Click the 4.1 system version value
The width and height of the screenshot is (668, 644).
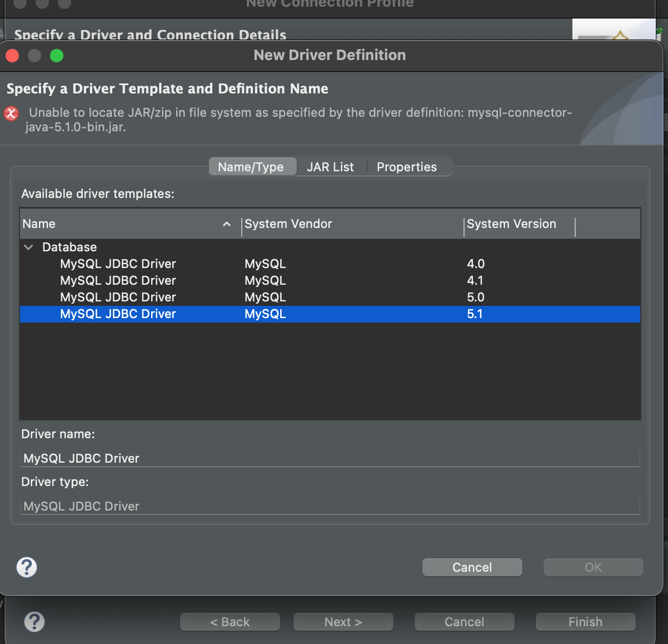click(x=475, y=280)
